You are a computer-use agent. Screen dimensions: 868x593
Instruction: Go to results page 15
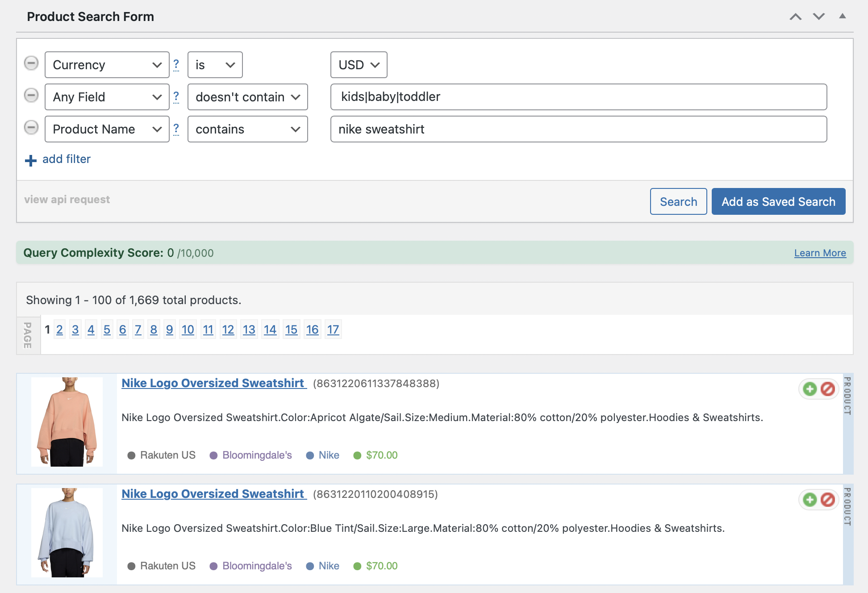click(291, 330)
